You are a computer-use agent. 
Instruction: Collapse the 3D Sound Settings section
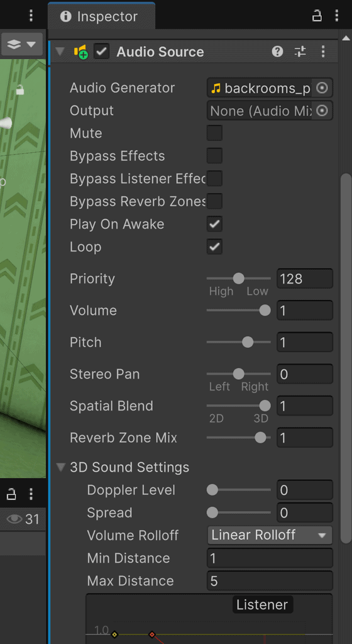(x=61, y=467)
